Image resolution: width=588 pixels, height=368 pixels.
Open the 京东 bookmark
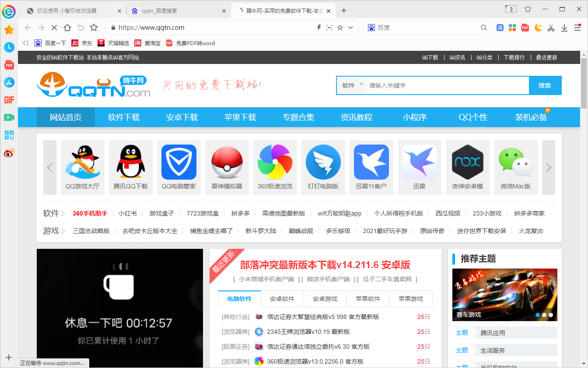(82, 43)
